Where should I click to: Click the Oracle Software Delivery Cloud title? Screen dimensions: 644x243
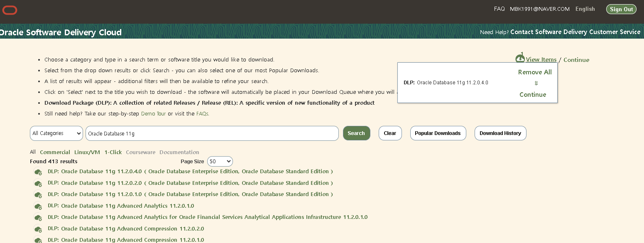[x=61, y=32]
